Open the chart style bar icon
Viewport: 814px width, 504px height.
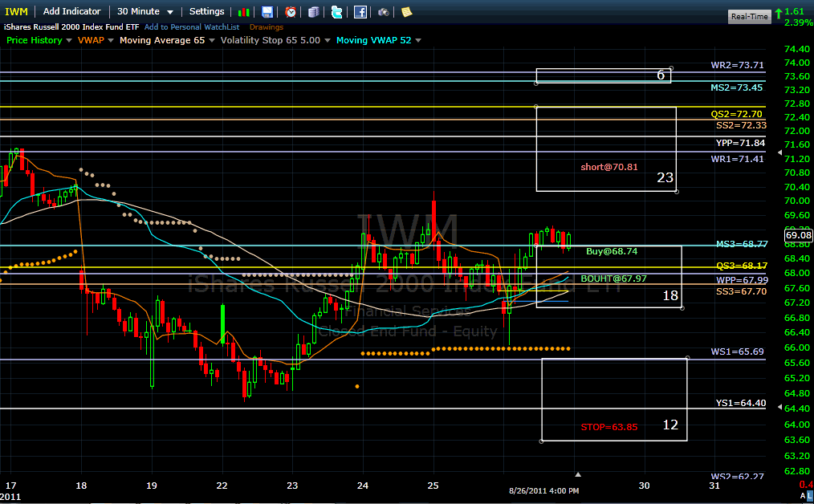(243, 12)
